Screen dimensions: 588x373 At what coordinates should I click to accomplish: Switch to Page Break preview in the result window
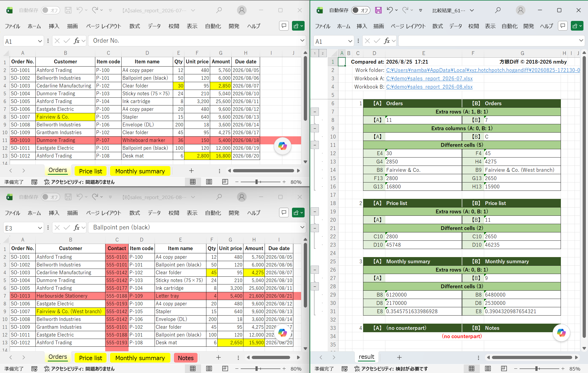(x=504, y=368)
